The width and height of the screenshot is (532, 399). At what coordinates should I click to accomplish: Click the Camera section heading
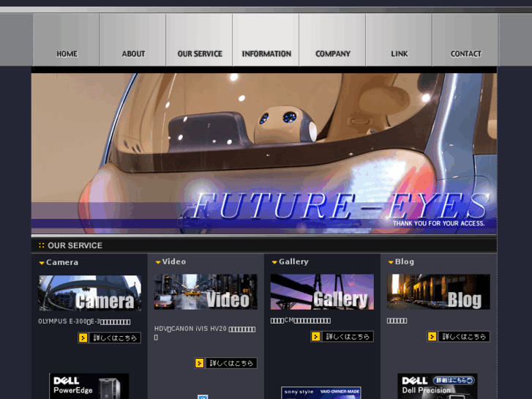(x=62, y=262)
